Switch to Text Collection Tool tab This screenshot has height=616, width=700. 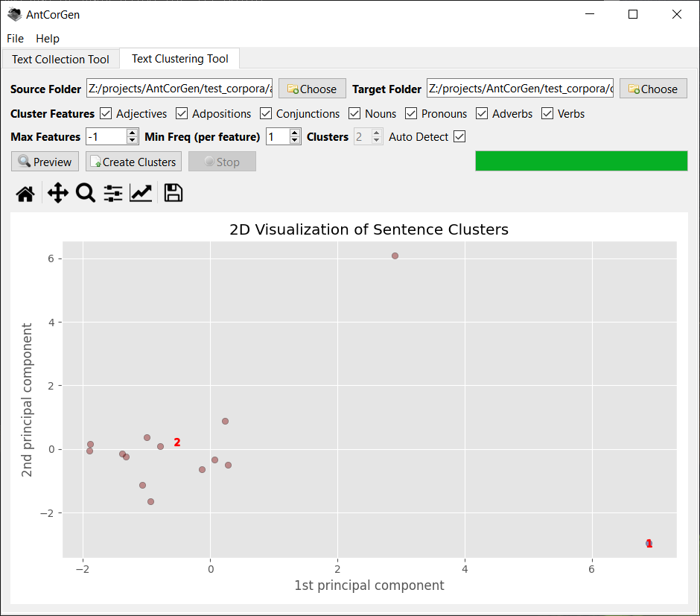60,59
